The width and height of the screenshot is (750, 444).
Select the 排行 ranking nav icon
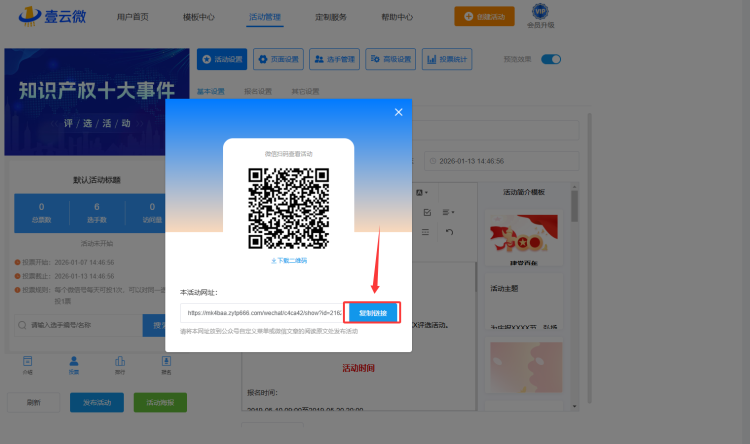pyautogui.click(x=120, y=364)
